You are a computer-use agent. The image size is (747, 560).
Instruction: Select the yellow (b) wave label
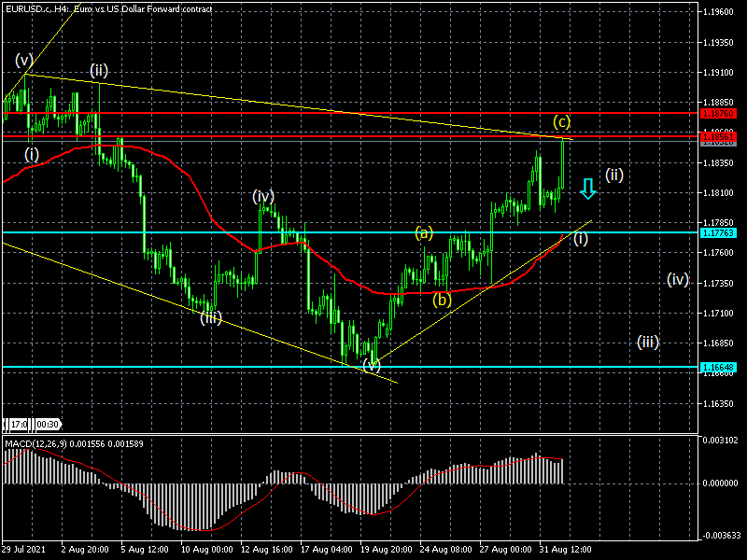tap(442, 300)
